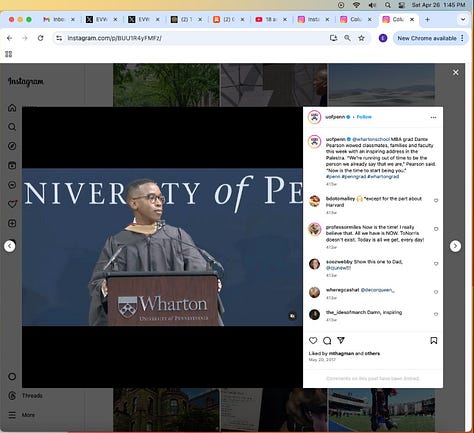Like the_idesofmarch's comment
Image resolution: width=474 pixels, height=433 pixels.
click(x=436, y=314)
